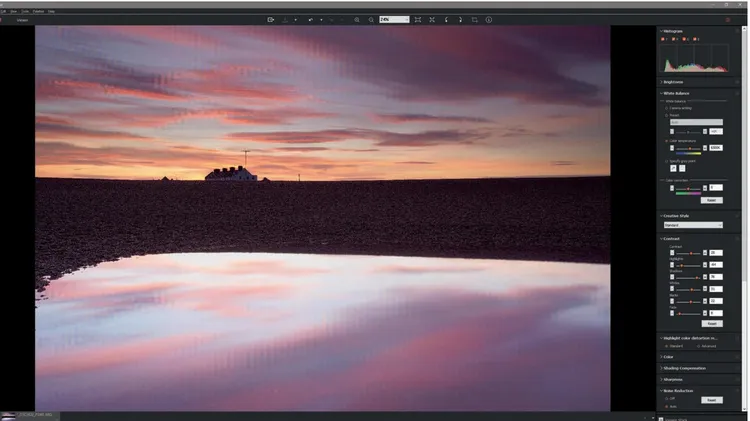Click Reset in the Contrast panel
The image size is (750, 421).
coord(711,324)
